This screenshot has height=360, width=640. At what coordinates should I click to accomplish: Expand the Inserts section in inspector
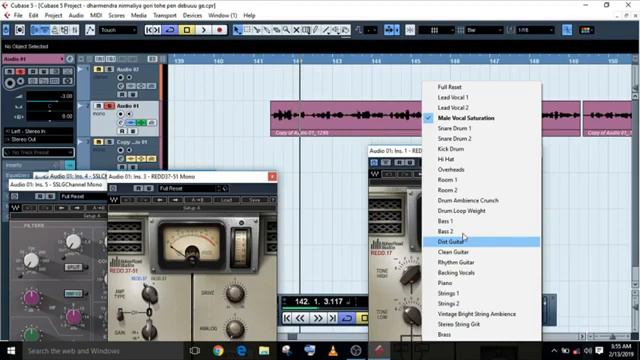tap(34, 165)
